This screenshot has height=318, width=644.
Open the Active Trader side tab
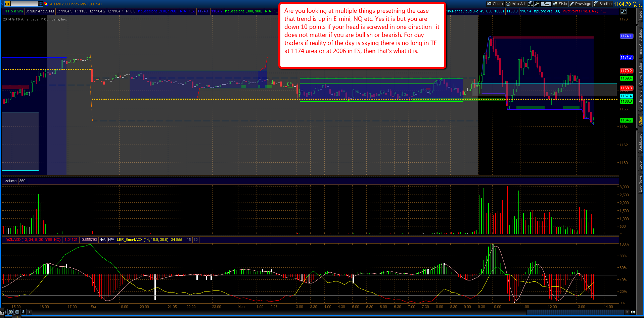[x=640, y=73]
